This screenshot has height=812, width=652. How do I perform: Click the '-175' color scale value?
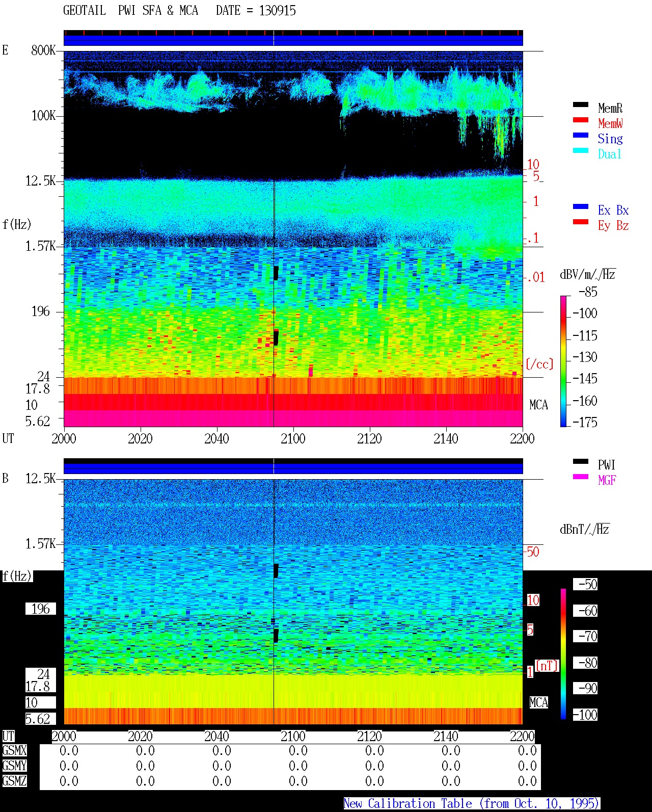click(585, 423)
